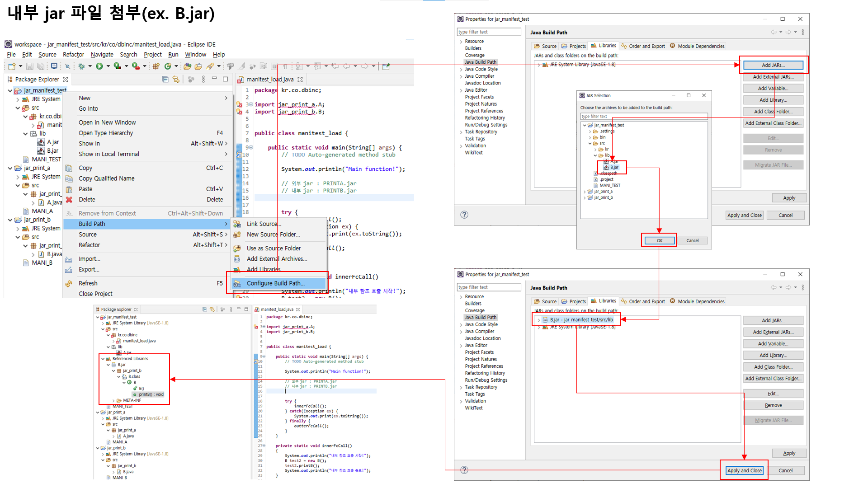Click the New Java Package icon
Viewport: 868px width, 488px height.
pyautogui.click(x=156, y=66)
